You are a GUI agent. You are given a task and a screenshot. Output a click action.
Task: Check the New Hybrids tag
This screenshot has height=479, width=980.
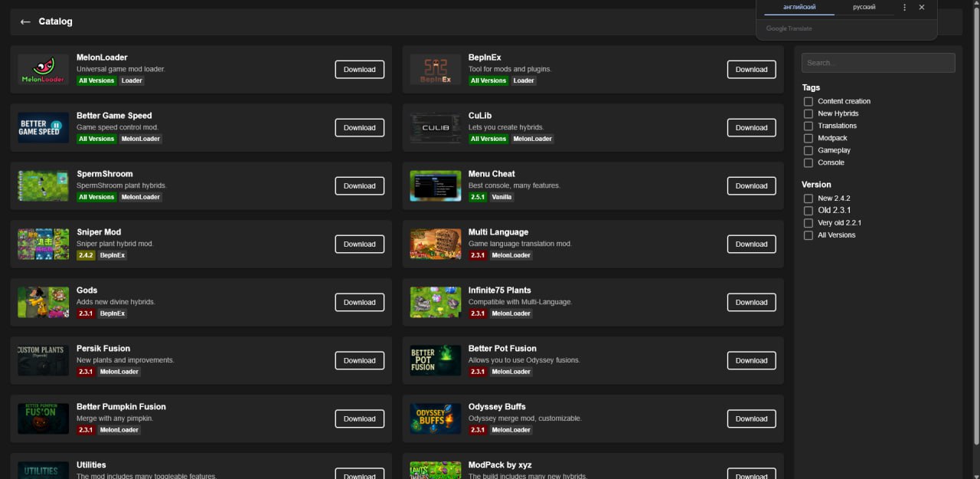pos(808,113)
